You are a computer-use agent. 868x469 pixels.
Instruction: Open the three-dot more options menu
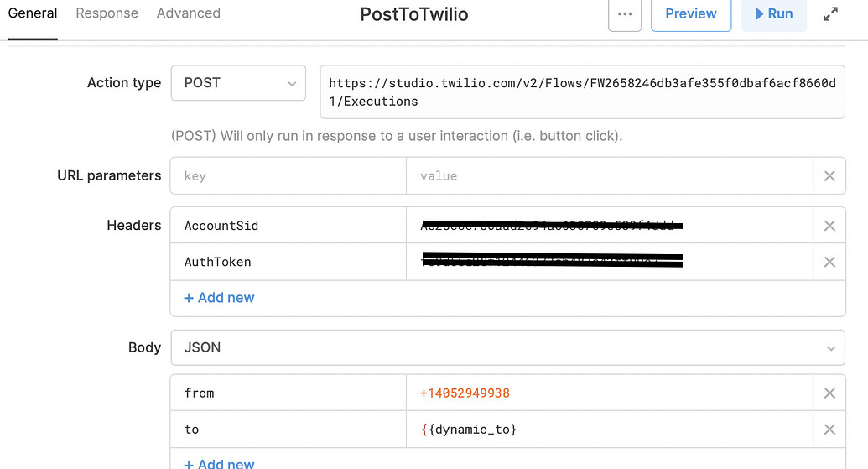tap(625, 14)
